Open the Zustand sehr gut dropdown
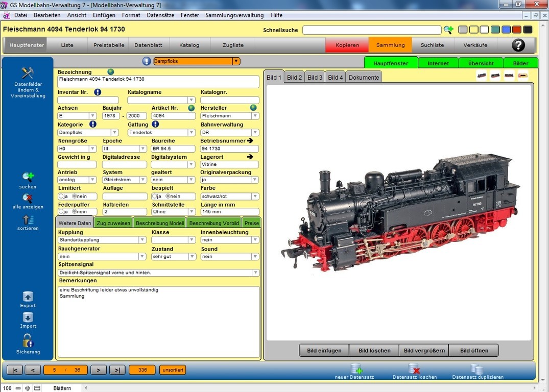The height and width of the screenshot is (392, 549). click(x=192, y=257)
